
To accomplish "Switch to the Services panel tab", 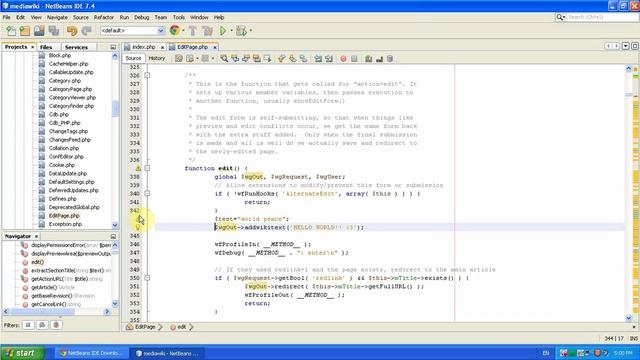I will pos(76,47).
